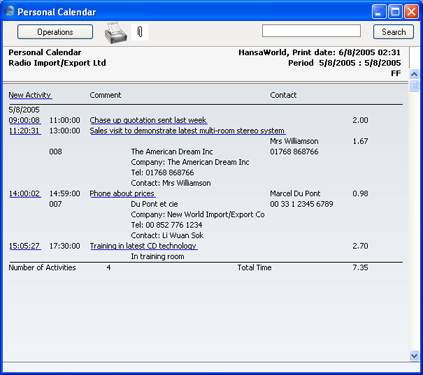This screenshot has width=423, height=375.
Task: Click 'Du Pont et cie' text
Action: click(154, 204)
